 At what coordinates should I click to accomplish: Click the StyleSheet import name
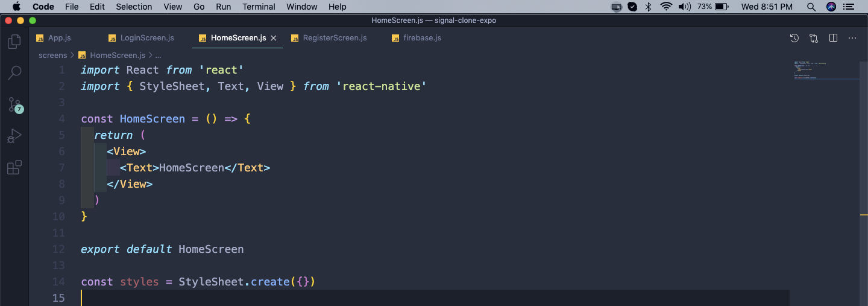click(x=172, y=86)
